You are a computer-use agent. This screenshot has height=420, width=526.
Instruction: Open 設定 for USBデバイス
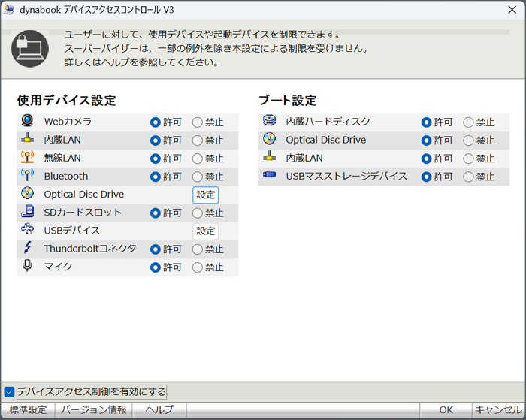pos(205,231)
